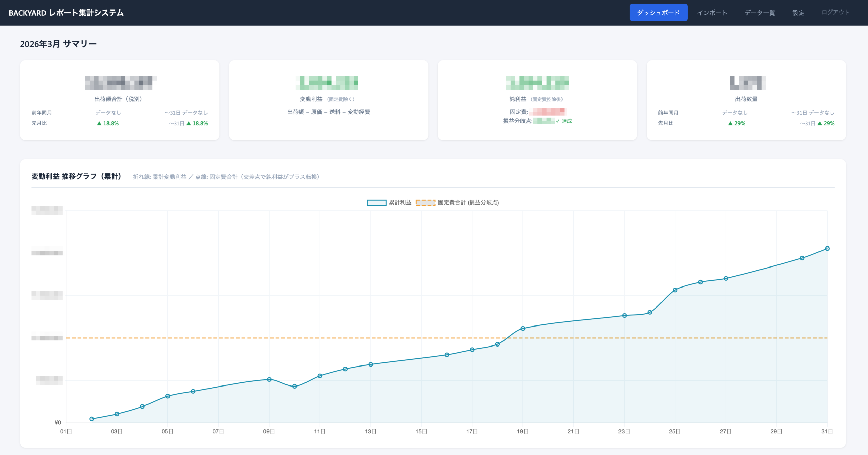Click the BACKYARD レポート集計システム title
Image resolution: width=868 pixels, height=455 pixels.
point(66,13)
